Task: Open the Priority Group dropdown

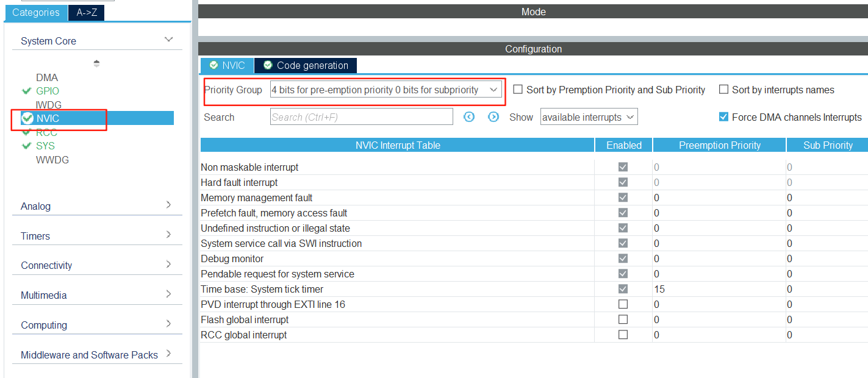Action: (386, 90)
